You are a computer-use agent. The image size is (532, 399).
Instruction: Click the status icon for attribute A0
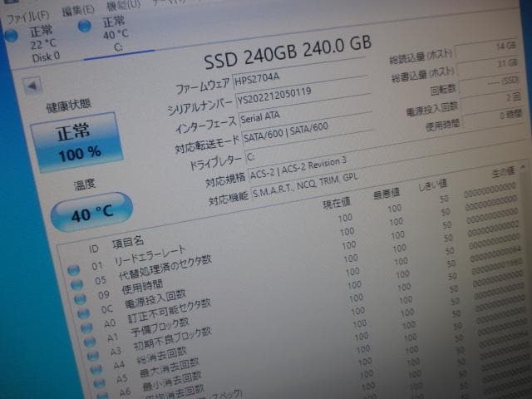click(x=86, y=328)
